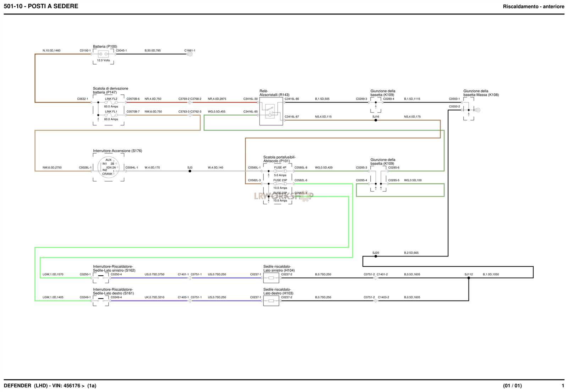Select connector label 'C0192-1'

coord(85,50)
